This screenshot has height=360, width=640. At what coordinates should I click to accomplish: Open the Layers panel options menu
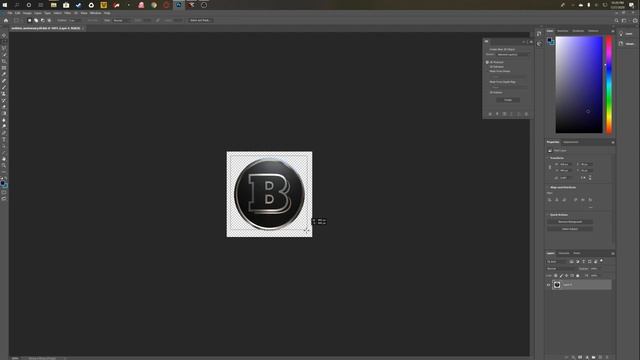(613, 253)
